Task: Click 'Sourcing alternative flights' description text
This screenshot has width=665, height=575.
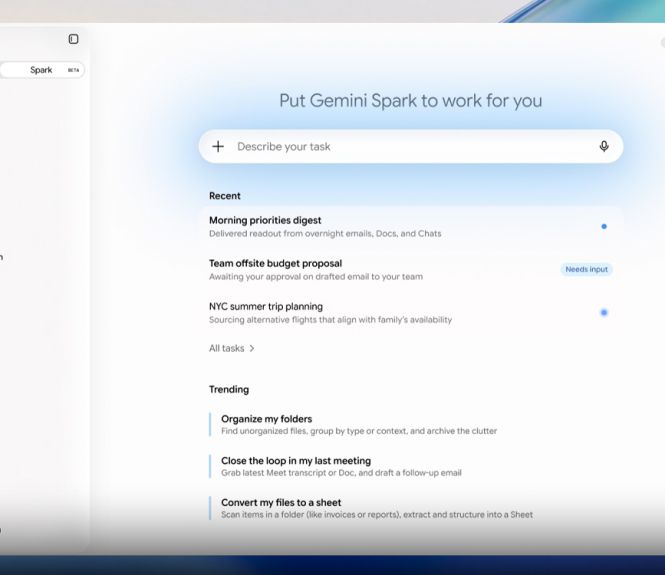Action: coord(330,320)
